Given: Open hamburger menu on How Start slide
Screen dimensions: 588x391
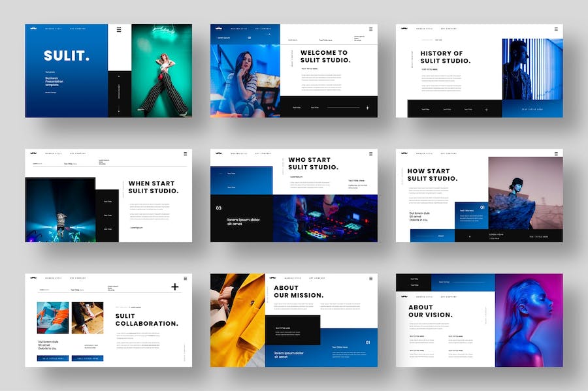Looking at the screenshot, I should 556,154.
